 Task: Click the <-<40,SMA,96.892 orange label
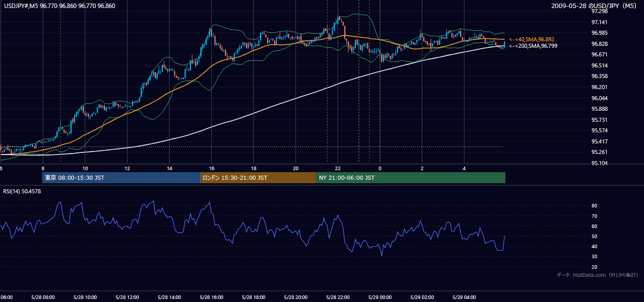[x=533, y=39]
